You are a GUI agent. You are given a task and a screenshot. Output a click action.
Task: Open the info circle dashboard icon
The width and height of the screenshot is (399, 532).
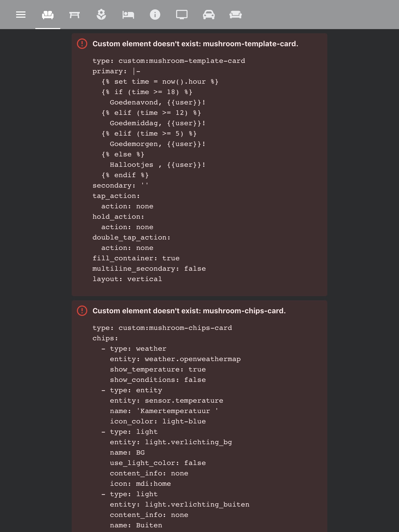point(155,15)
